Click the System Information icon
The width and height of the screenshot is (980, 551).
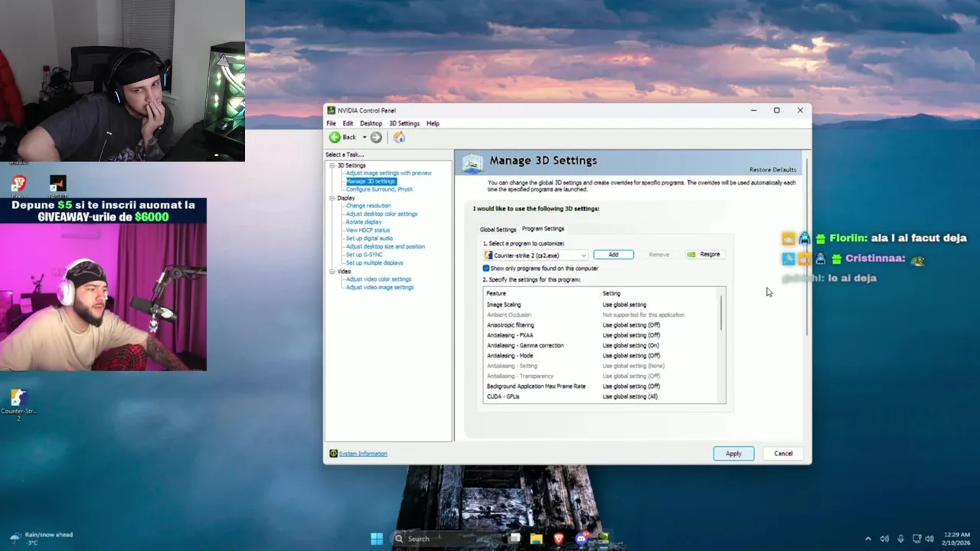tap(333, 453)
